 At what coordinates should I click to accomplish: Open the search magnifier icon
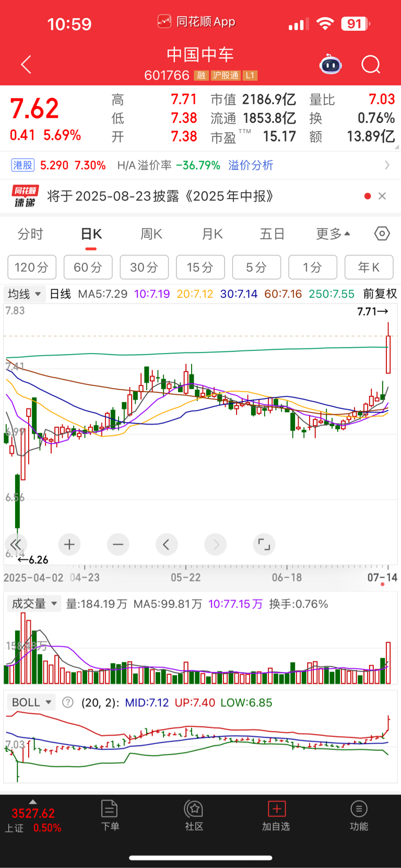tap(371, 65)
